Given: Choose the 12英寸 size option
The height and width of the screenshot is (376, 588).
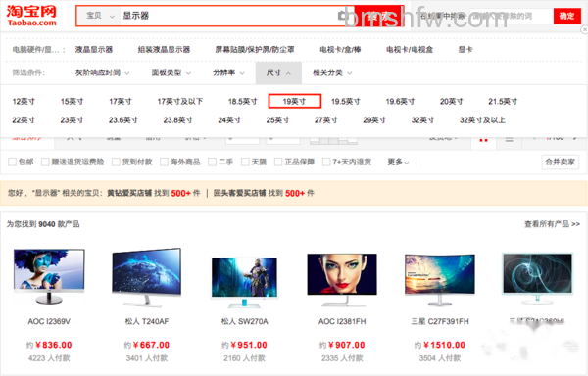Looking at the screenshot, I should (x=24, y=102).
